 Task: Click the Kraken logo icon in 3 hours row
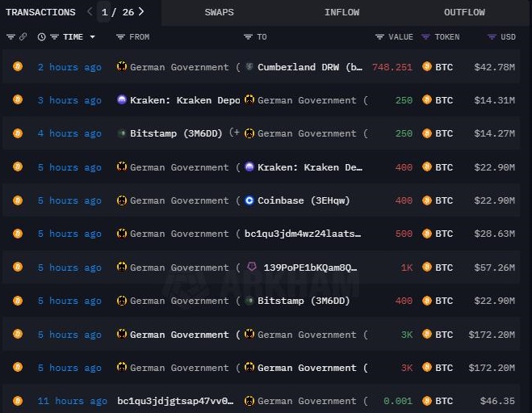point(121,99)
